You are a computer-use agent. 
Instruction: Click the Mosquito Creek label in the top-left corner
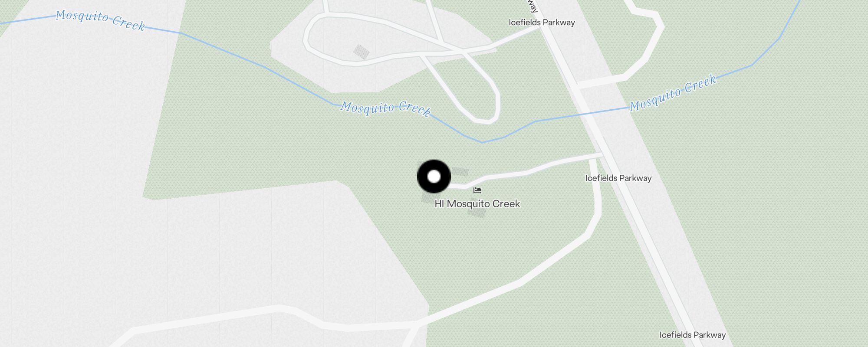(x=100, y=21)
